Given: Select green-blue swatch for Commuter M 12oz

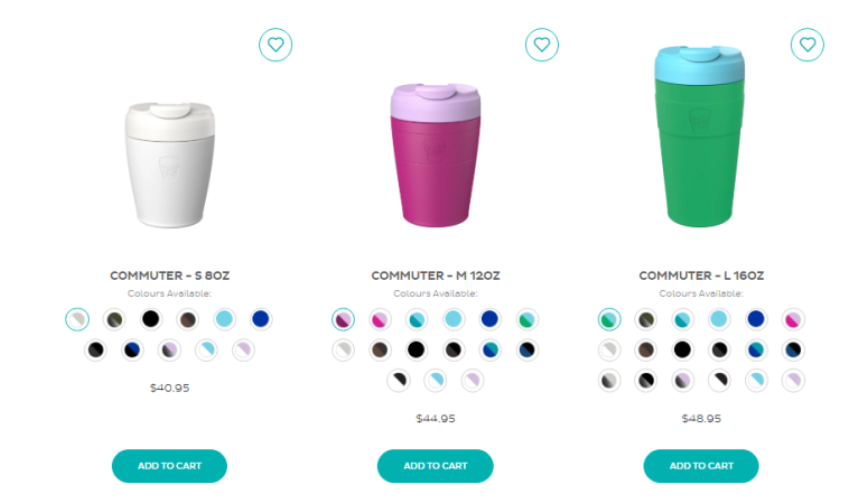Looking at the screenshot, I should pyautogui.click(x=526, y=319).
